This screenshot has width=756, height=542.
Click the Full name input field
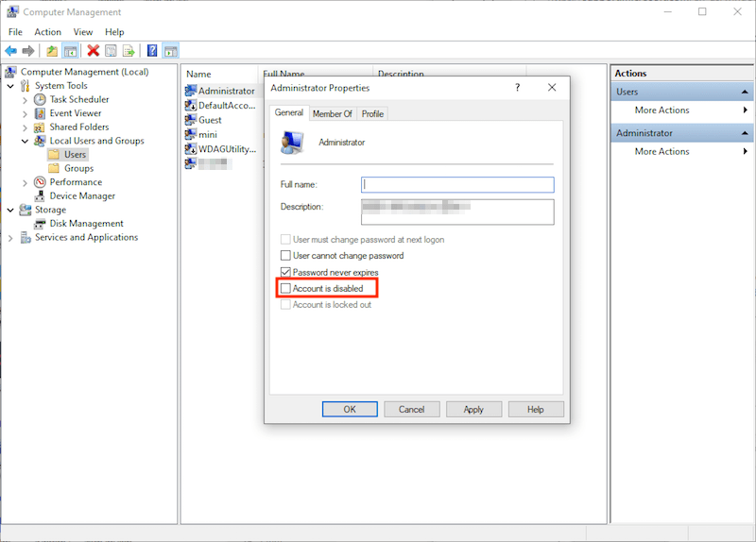click(457, 184)
